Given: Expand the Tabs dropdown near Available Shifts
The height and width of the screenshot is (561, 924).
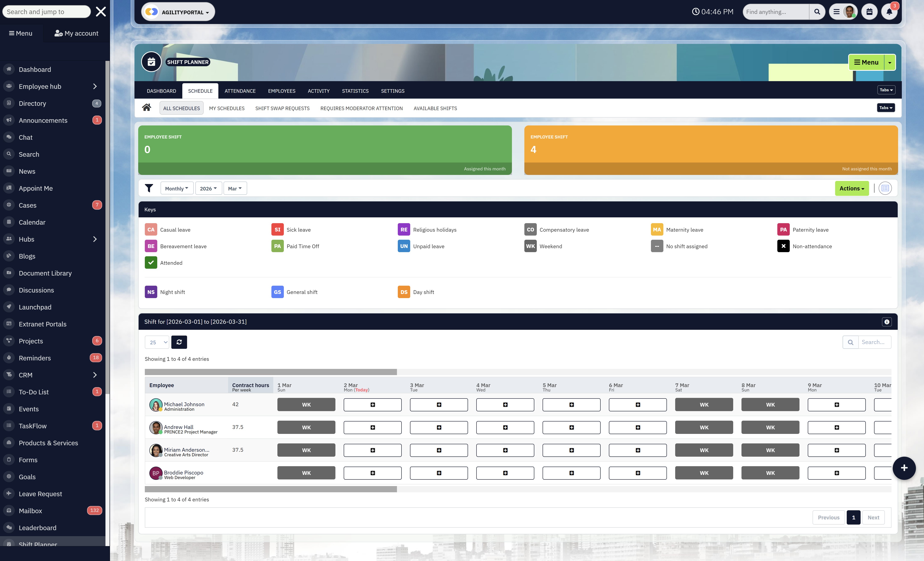Looking at the screenshot, I should (886, 108).
